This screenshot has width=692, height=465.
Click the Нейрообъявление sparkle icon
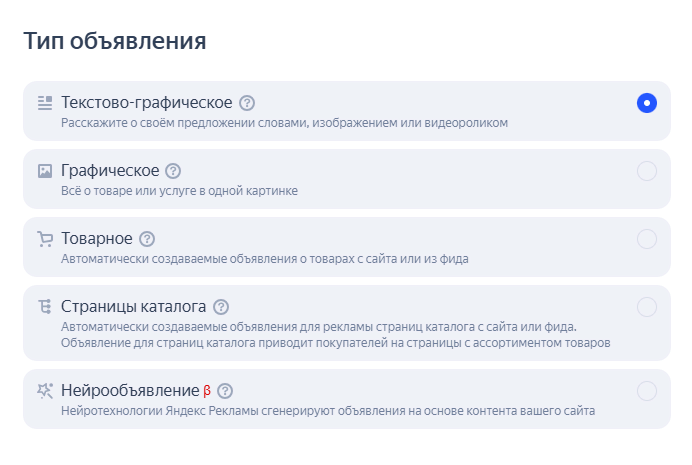45,391
